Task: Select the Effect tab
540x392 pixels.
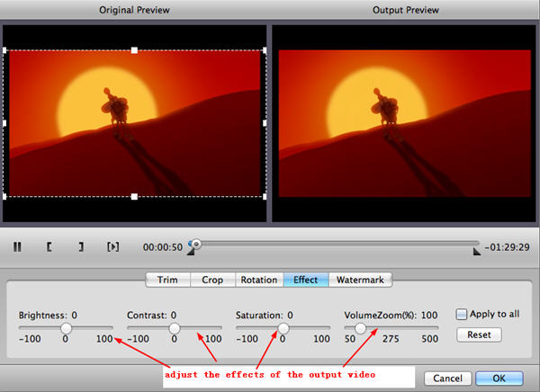Action: (x=306, y=280)
